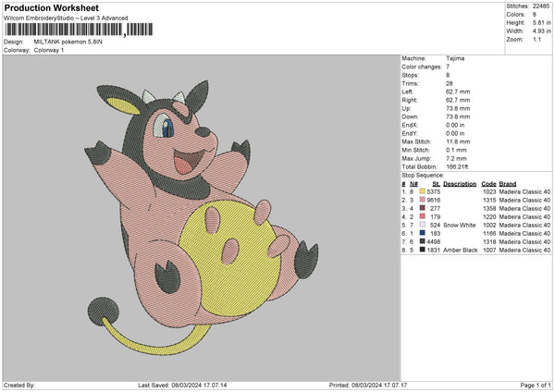This screenshot has width=555, height=392.
Task: Click the 'Stop Sequence:' heading
Action: coord(423,175)
